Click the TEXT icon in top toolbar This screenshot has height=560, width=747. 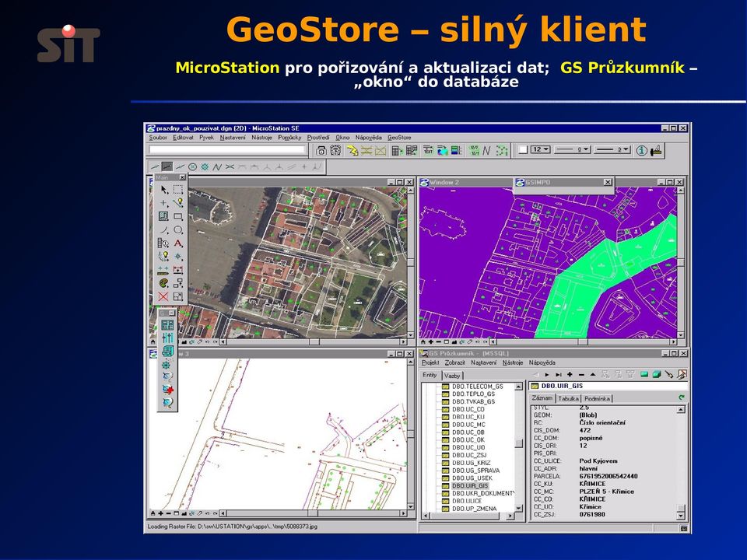coord(428,150)
